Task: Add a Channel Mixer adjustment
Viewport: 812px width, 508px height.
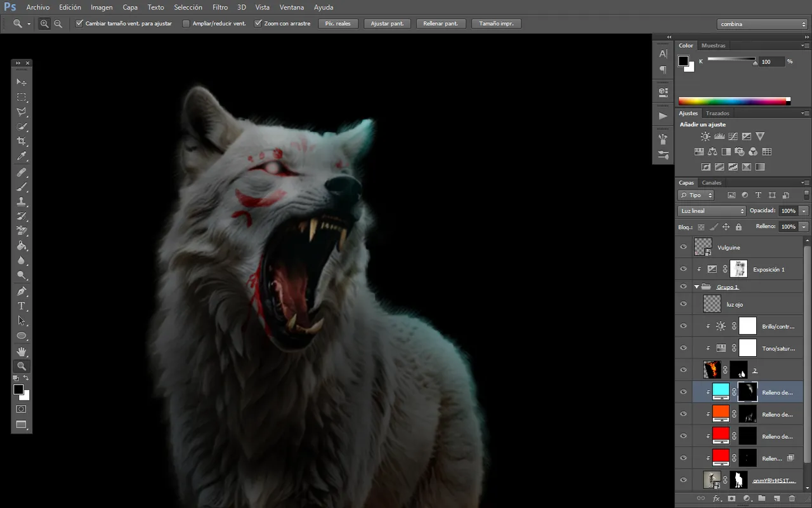Action: pyautogui.click(x=753, y=152)
